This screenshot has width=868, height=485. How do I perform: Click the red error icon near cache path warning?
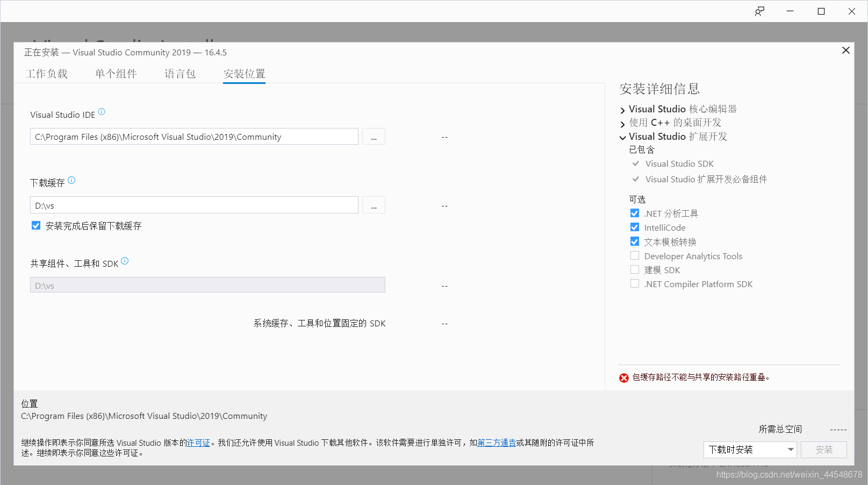click(x=624, y=377)
